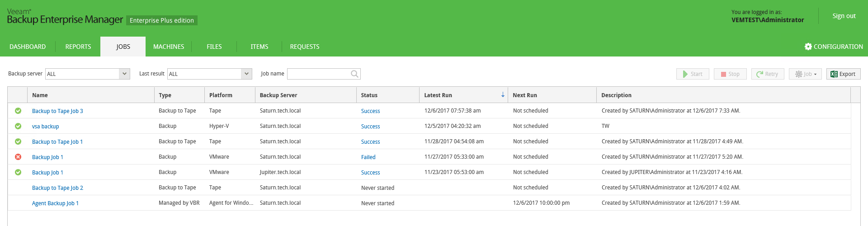Click the Success status of Backup to Tape Job 3
The height and width of the screenshot is (226, 868).
coord(370,111)
